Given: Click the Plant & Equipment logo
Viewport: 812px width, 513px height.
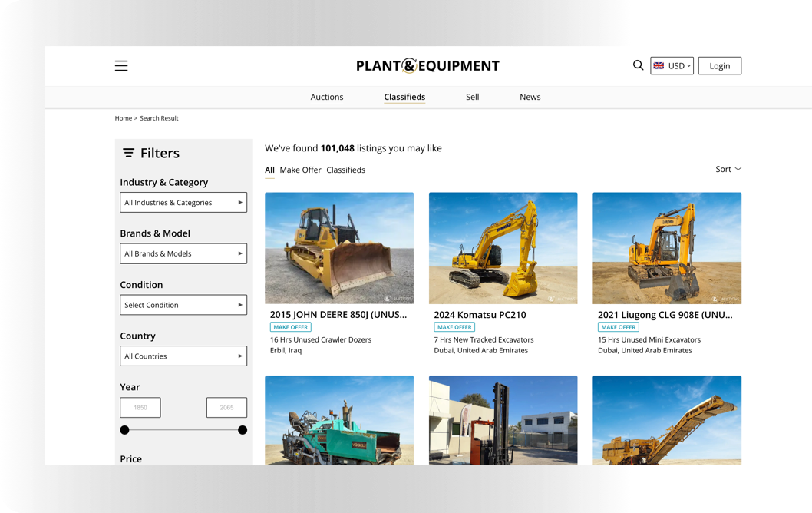Looking at the screenshot, I should click(x=427, y=65).
